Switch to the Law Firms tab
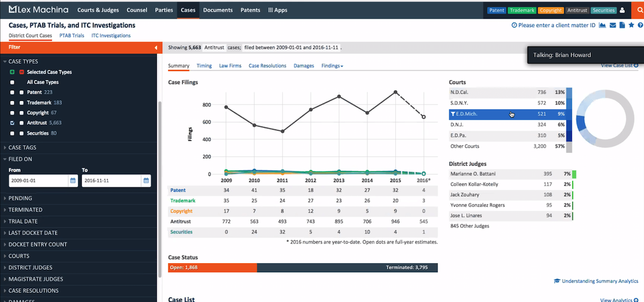This screenshot has height=302, width=644. 230,66
